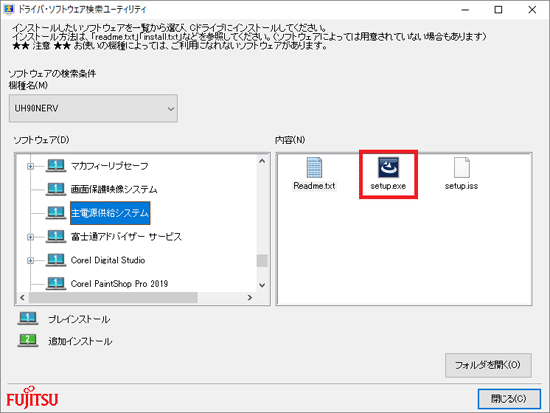Minimize the utility window

click(465, 10)
